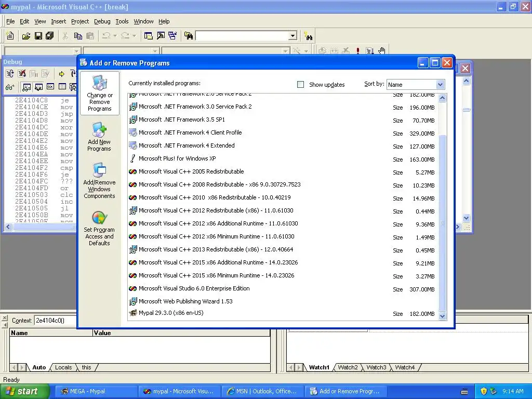The height and width of the screenshot is (399, 532).
Task: Toggle the Watch window icon in Debug toolbar
Action: click(x=26, y=87)
